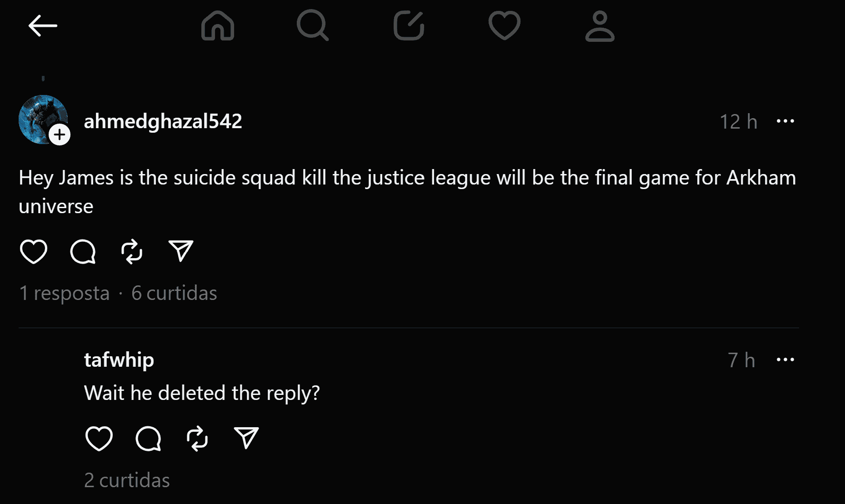Image resolution: width=845 pixels, height=504 pixels.
Task: Go back using the left arrow
Action: click(x=43, y=25)
